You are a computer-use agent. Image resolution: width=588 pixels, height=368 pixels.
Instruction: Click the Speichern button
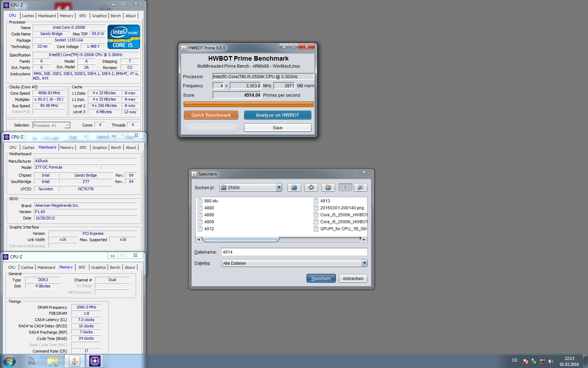click(321, 278)
